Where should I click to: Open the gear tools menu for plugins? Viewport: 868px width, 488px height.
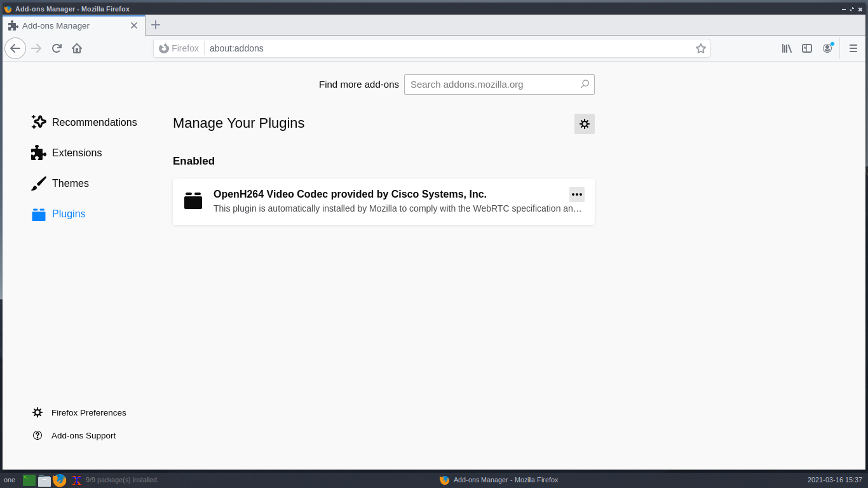585,124
